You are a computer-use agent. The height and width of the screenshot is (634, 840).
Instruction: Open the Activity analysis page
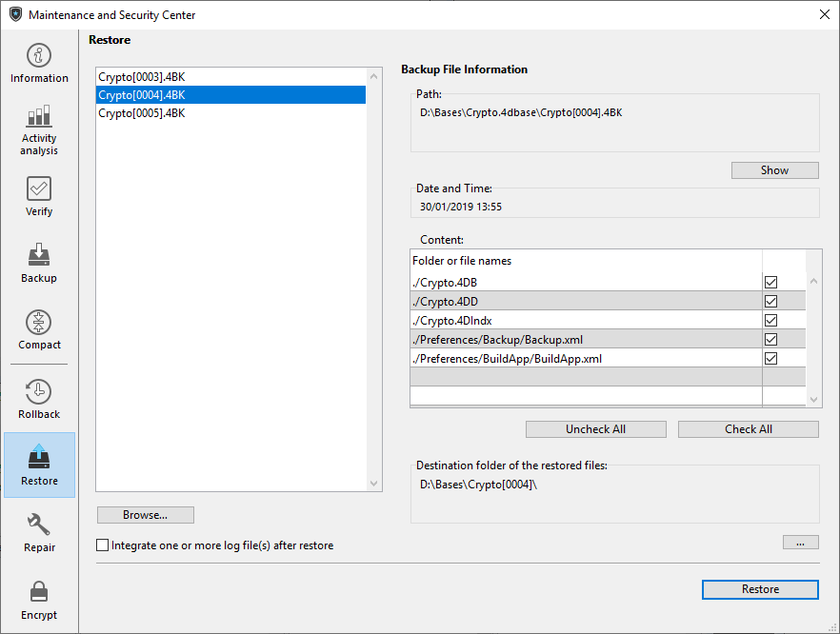click(x=39, y=117)
